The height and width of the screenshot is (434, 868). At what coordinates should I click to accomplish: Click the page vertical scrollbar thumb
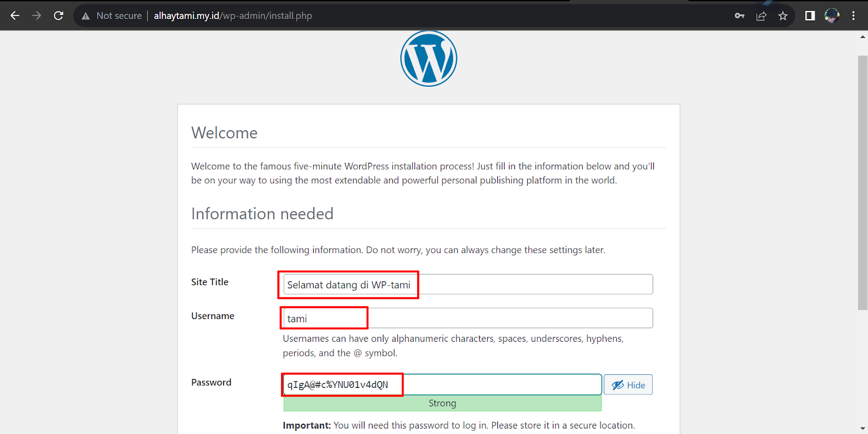(863, 182)
